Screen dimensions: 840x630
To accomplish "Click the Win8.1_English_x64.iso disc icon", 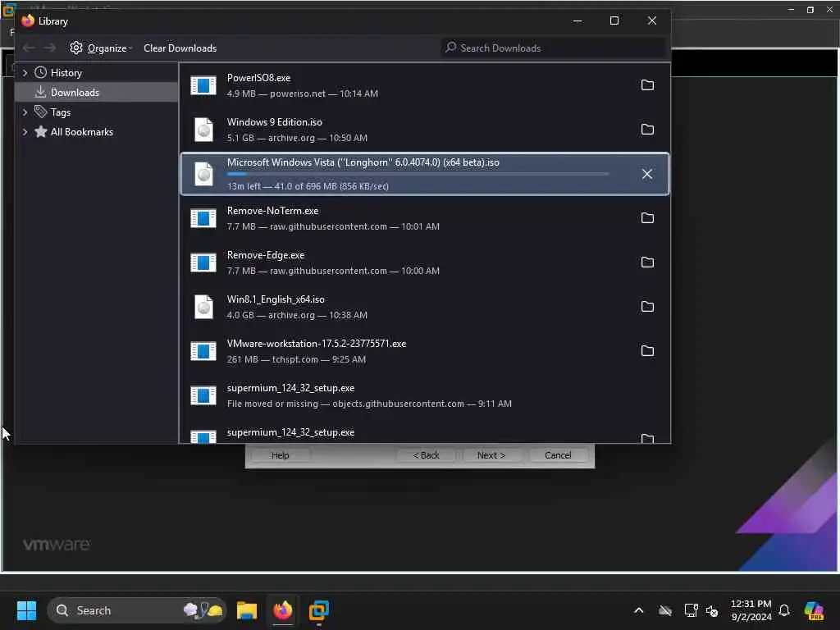I will 203,307.
